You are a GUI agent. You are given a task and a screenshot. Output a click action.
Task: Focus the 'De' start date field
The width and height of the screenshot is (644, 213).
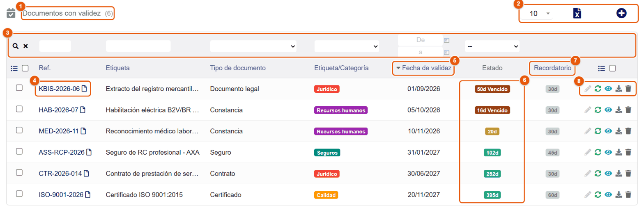420,40
